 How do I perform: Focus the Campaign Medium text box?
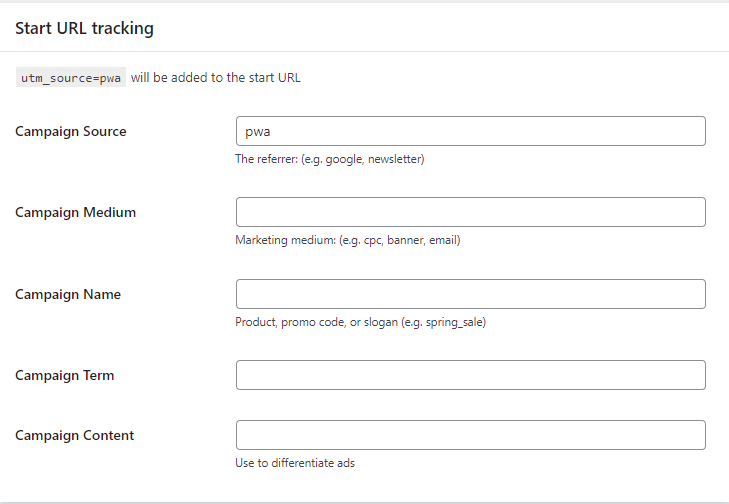click(x=471, y=212)
